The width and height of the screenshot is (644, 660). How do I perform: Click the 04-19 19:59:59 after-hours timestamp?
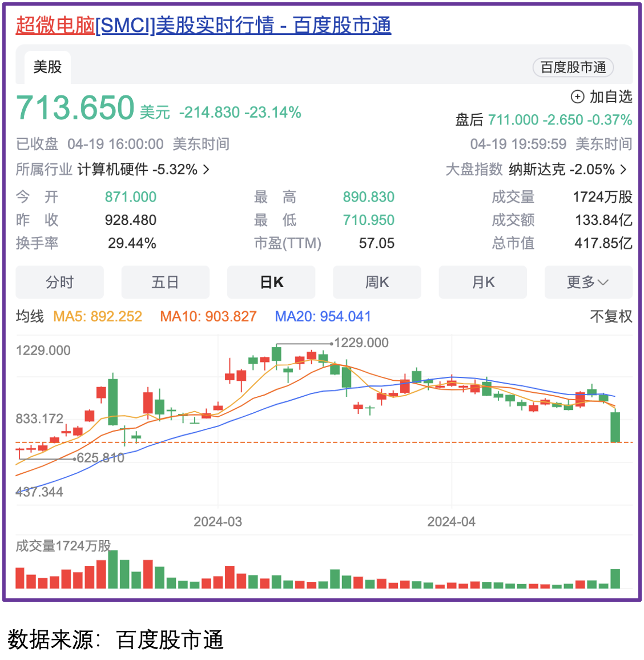point(518,144)
